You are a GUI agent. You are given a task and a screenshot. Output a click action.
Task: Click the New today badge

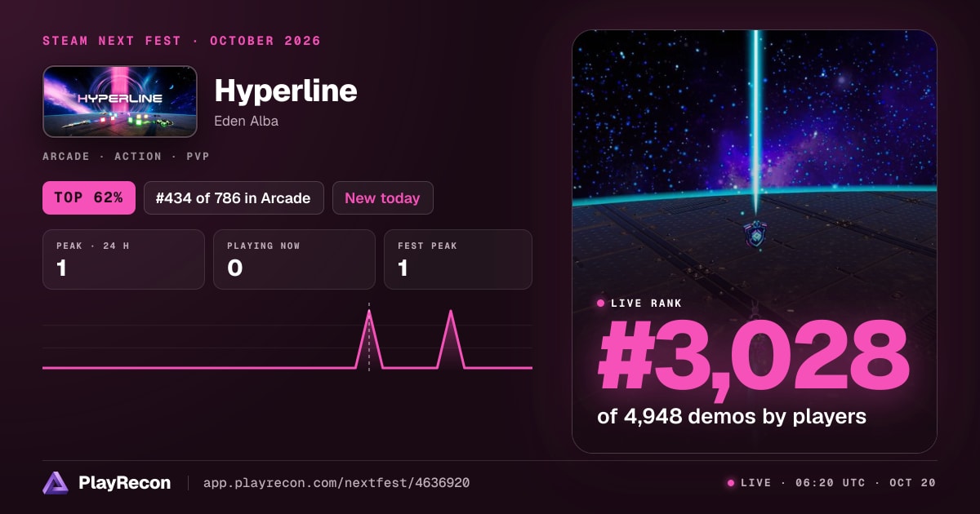pos(382,197)
